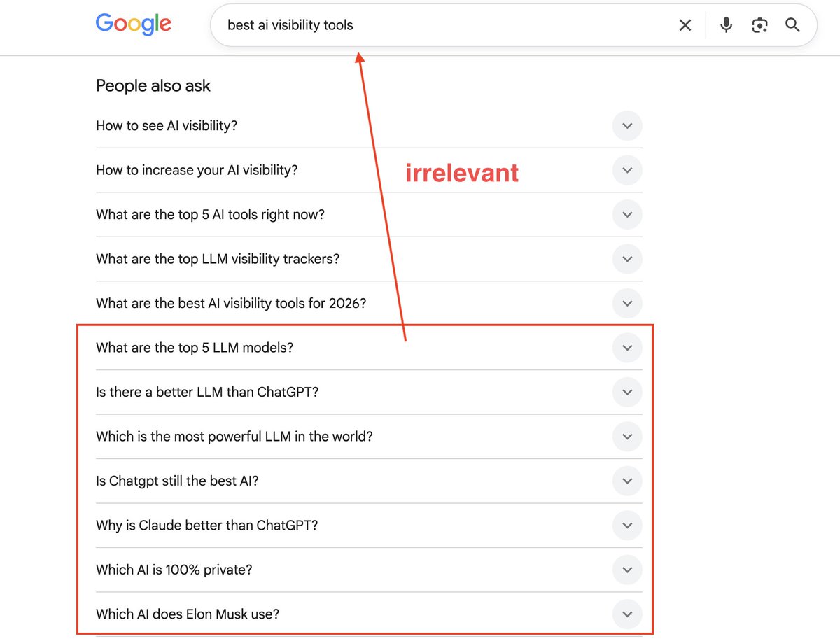Viewport: 840px width, 641px height.
Task: Expand chevron for 'Is Chatgpt still the best AI?'
Action: [x=627, y=481]
